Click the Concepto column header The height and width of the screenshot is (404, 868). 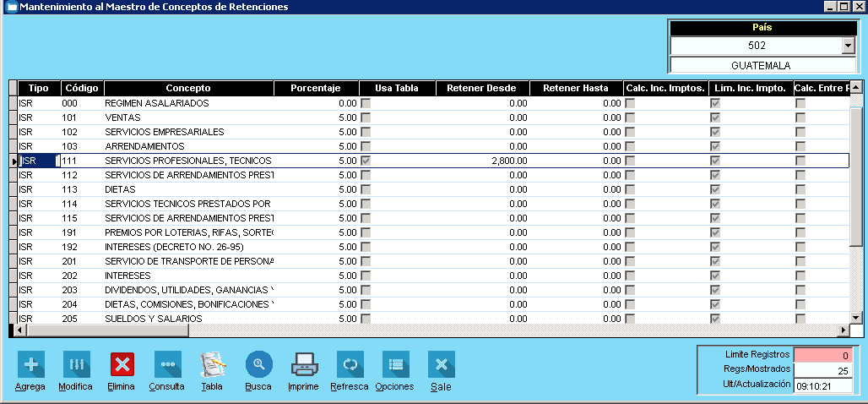[x=187, y=88]
